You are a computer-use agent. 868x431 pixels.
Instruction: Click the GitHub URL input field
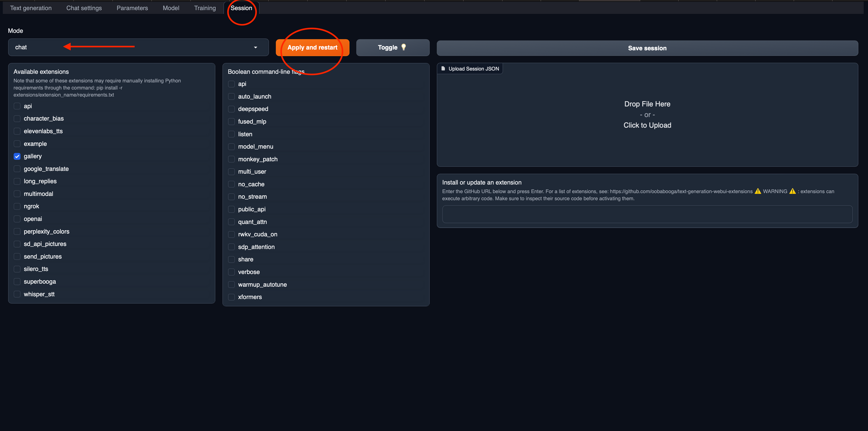click(x=647, y=214)
